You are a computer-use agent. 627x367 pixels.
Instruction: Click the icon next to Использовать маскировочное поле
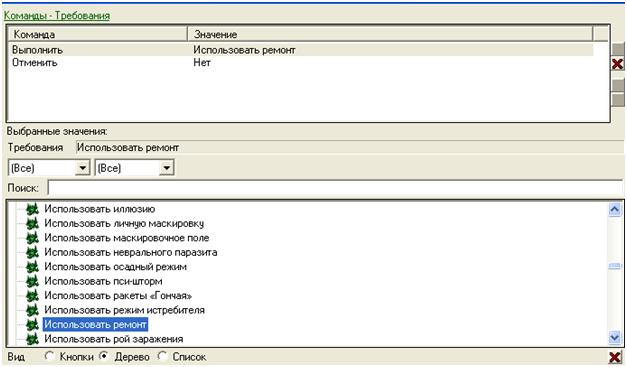(32, 238)
